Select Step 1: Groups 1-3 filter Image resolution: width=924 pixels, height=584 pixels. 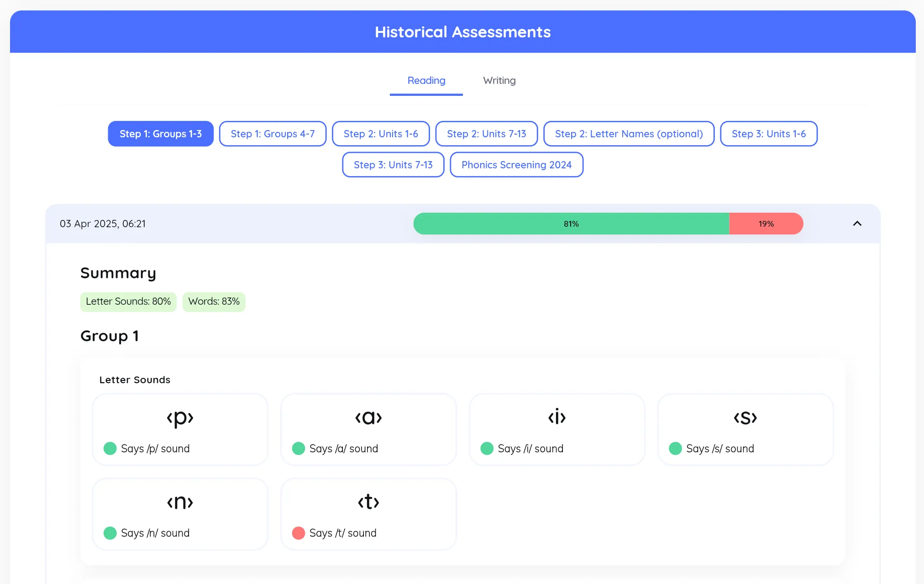click(160, 134)
